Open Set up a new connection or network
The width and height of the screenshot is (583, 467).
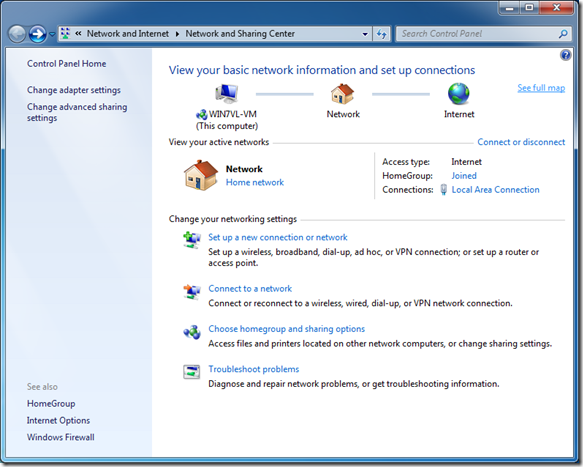pyautogui.click(x=278, y=237)
